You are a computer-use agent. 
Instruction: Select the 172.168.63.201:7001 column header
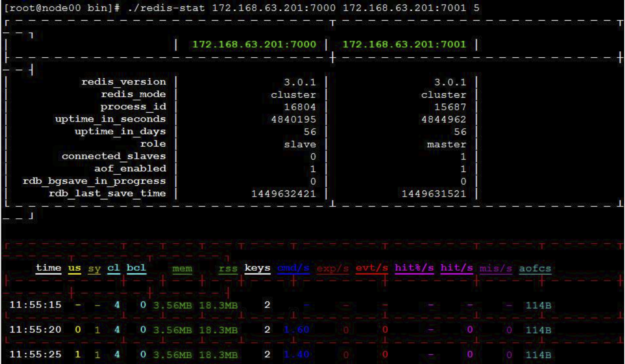404,44
